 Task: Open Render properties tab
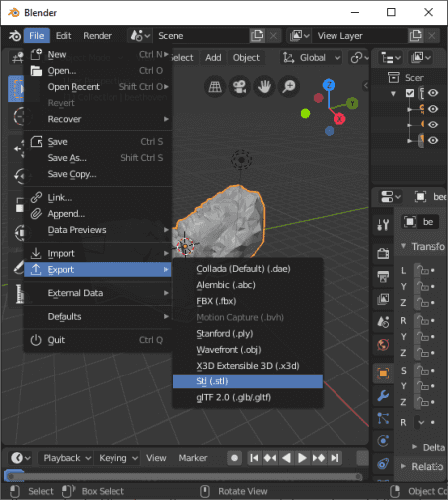tap(383, 254)
